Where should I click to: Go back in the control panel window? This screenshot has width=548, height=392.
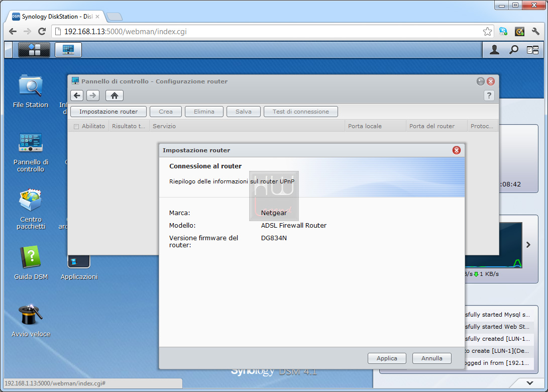(77, 95)
